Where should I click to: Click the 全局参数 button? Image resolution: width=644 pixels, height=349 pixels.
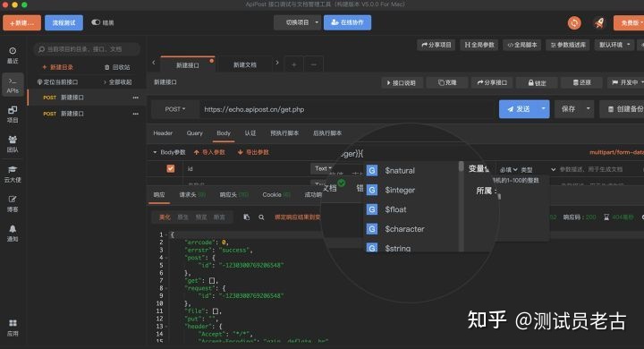point(479,45)
